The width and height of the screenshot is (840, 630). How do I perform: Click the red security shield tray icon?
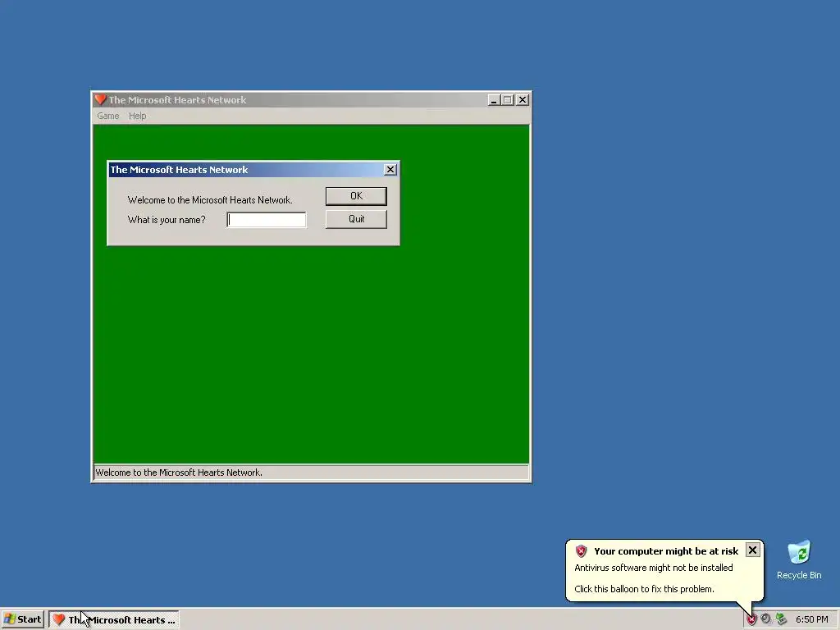tap(751, 619)
